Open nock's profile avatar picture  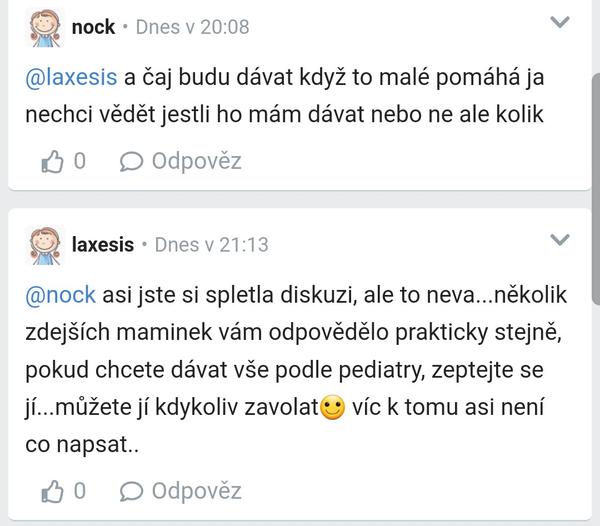[x=43, y=27]
